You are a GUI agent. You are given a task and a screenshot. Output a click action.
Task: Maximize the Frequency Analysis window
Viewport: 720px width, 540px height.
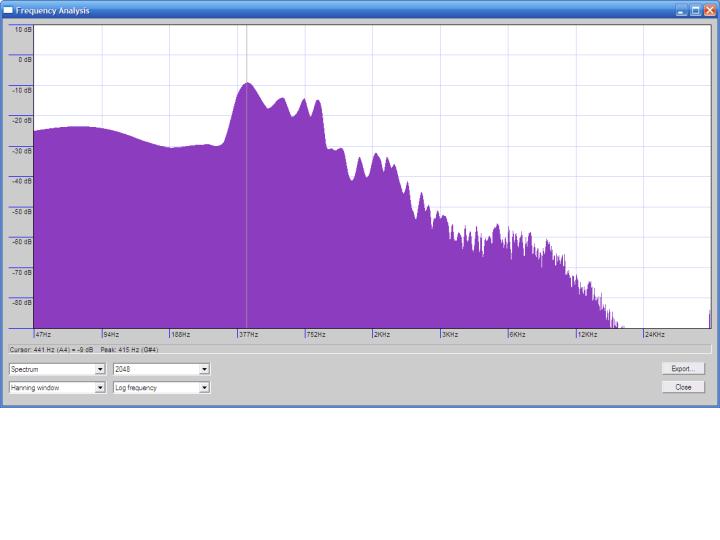(x=696, y=10)
